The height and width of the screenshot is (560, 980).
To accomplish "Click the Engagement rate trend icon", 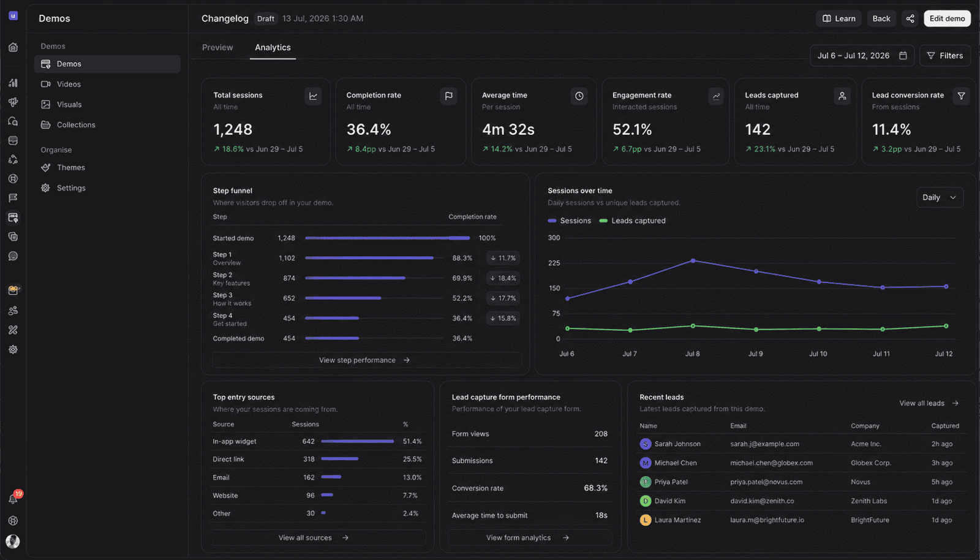I will 716,96.
